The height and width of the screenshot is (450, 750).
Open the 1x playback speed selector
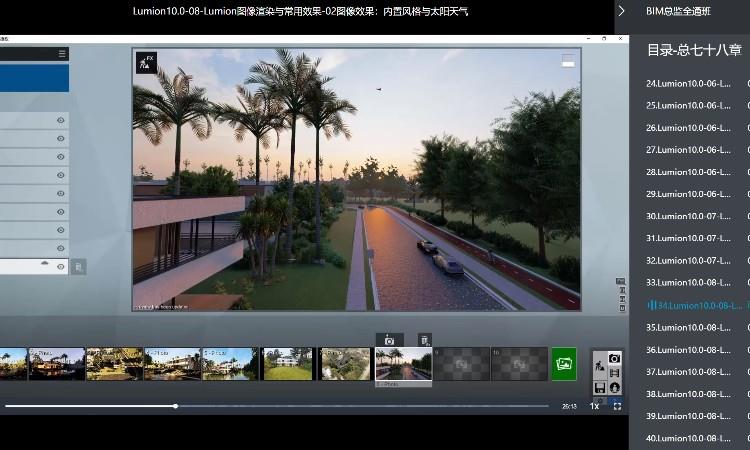pos(594,406)
